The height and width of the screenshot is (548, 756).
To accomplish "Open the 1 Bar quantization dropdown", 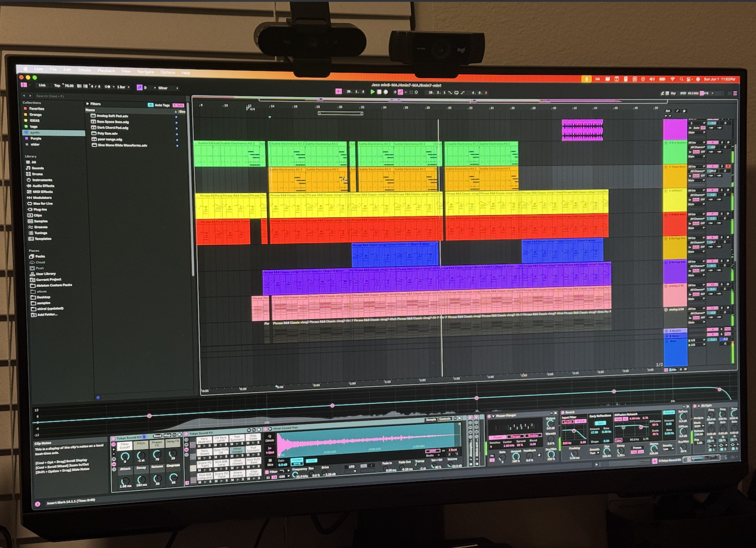I will pyautogui.click(x=123, y=87).
